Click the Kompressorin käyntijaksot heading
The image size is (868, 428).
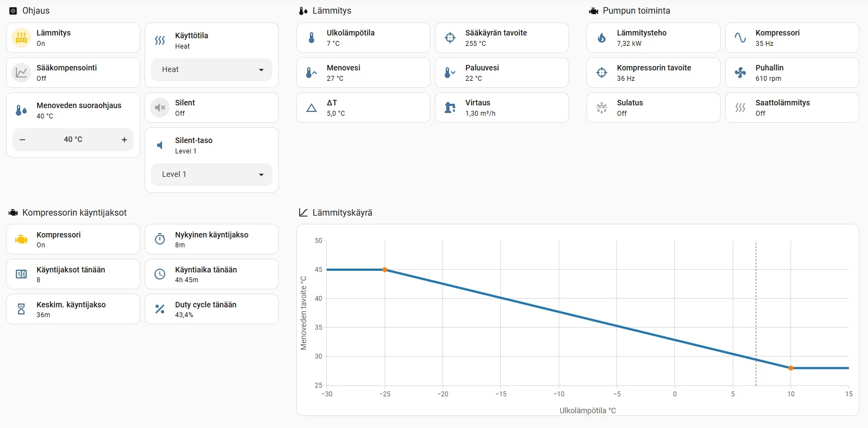(x=74, y=213)
